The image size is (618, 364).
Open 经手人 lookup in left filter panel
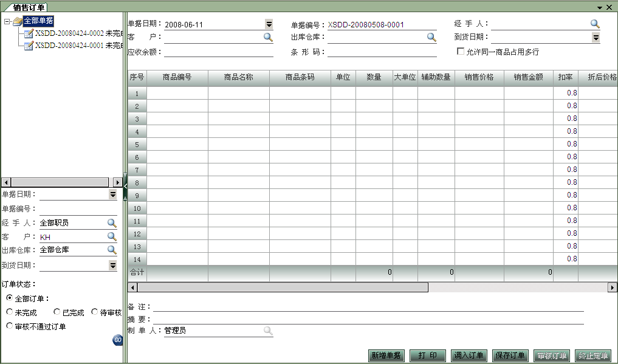tap(112, 223)
